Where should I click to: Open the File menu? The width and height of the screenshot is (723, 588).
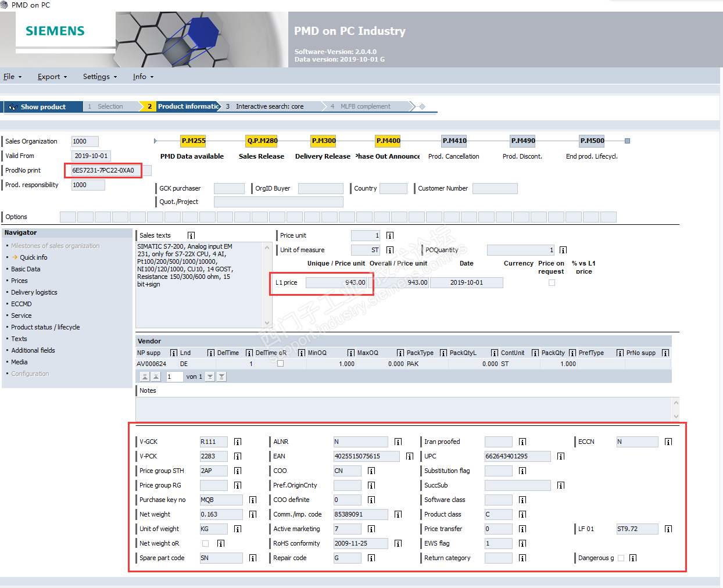point(12,77)
